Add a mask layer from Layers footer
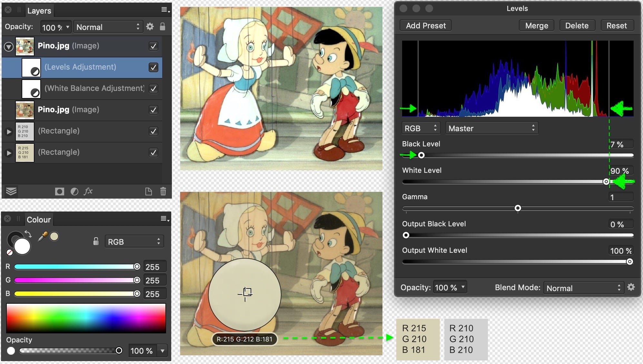The height and width of the screenshot is (364, 643). 59,192
